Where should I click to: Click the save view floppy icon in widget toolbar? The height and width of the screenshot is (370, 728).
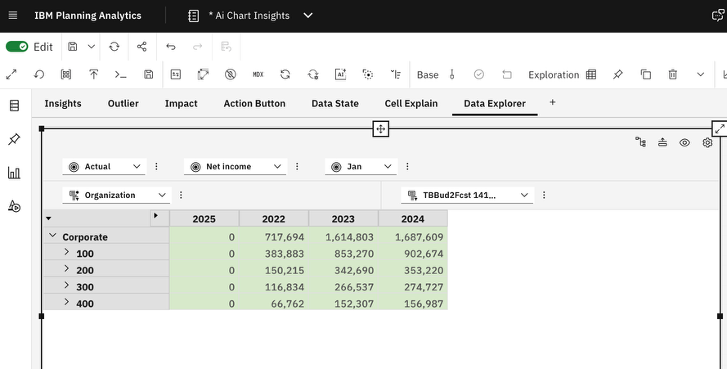[x=148, y=74]
